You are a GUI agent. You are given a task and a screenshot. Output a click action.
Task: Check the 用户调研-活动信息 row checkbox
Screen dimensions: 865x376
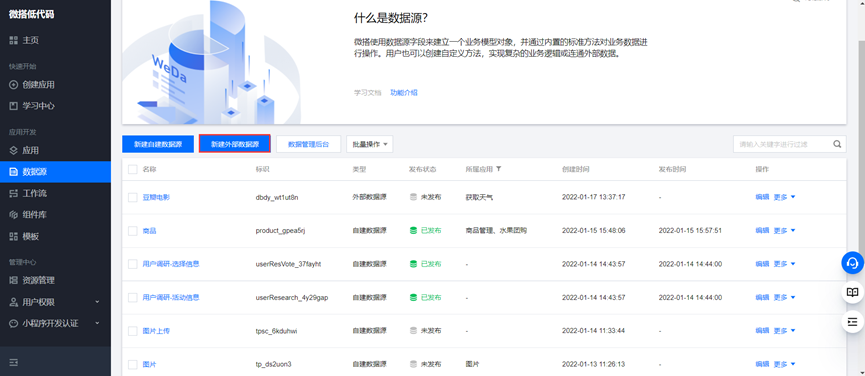(x=132, y=297)
